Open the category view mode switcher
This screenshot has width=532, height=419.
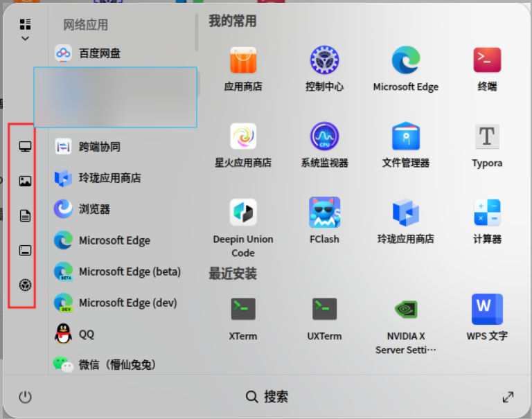click(25, 30)
